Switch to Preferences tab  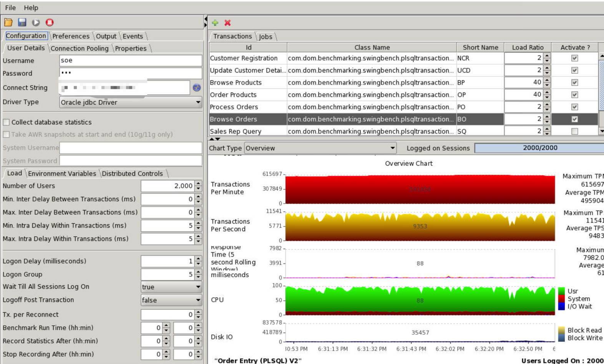pos(71,36)
